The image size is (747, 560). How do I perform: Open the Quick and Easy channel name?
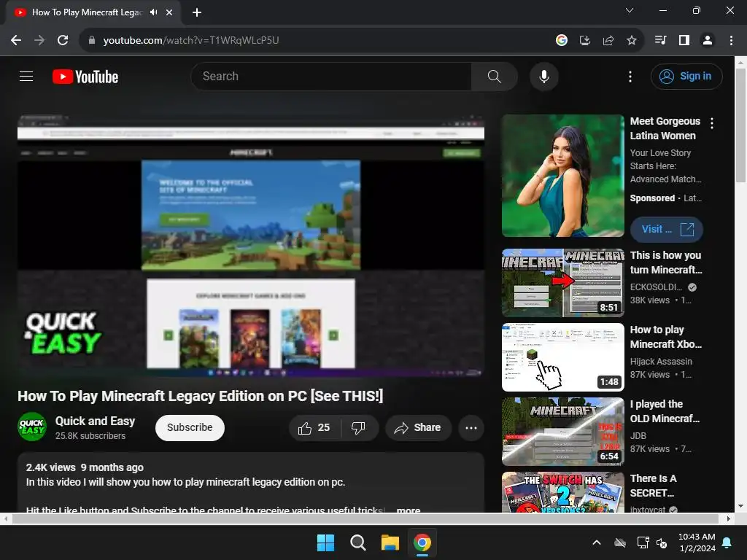[x=95, y=421]
